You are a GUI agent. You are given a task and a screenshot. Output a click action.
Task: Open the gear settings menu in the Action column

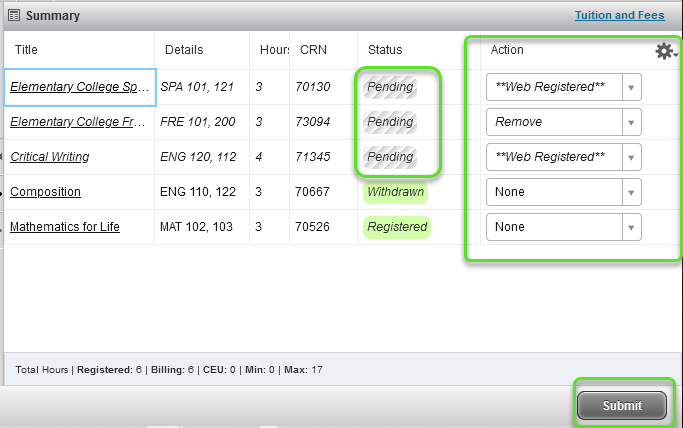[x=666, y=51]
